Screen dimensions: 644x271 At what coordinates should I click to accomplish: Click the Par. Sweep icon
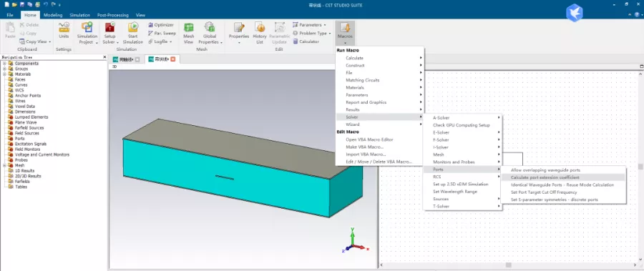point(162,34)
